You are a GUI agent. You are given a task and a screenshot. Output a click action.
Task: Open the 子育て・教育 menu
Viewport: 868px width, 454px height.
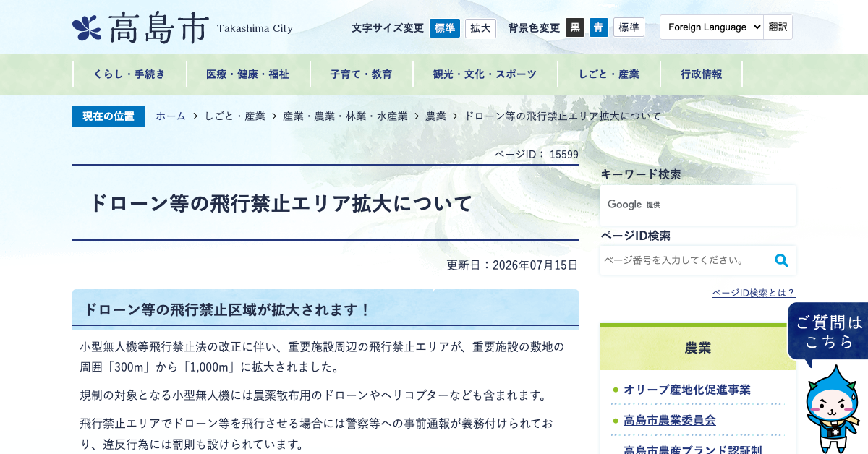pyautogui.click(x=362, y=74)
